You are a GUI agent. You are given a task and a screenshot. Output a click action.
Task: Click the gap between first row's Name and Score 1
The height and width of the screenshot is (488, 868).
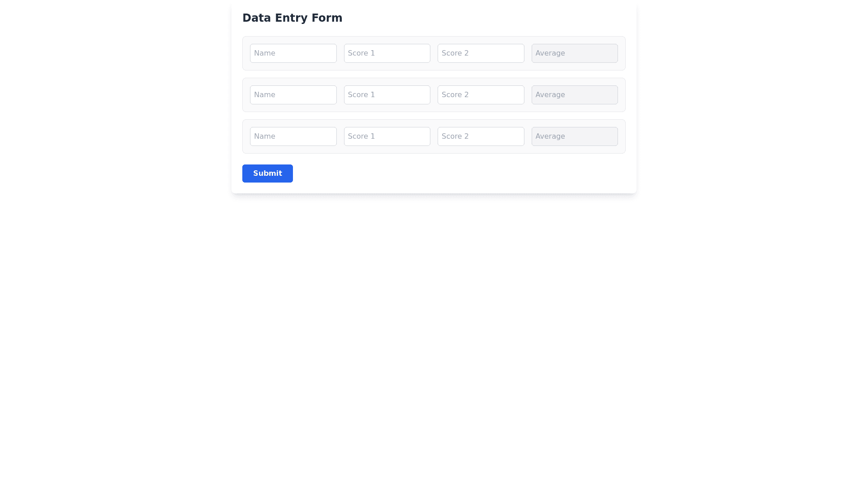click(340, 53)
